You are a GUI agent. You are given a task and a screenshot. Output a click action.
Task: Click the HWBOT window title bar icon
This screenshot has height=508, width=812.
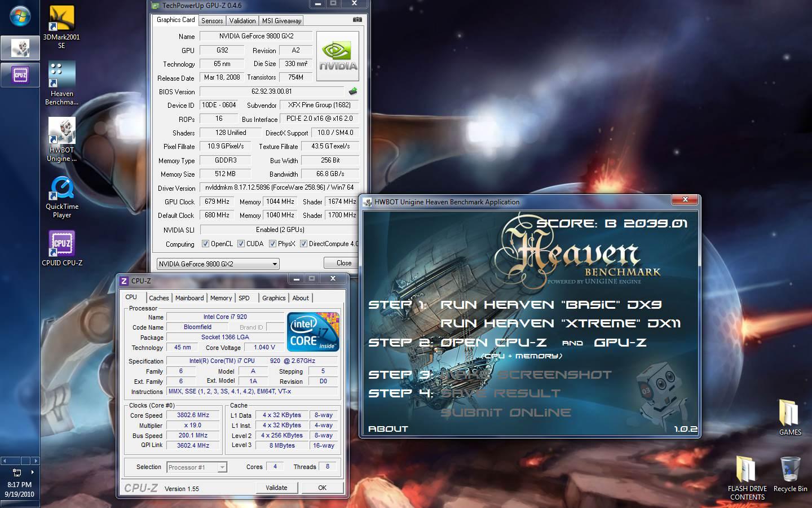[368, 202]
